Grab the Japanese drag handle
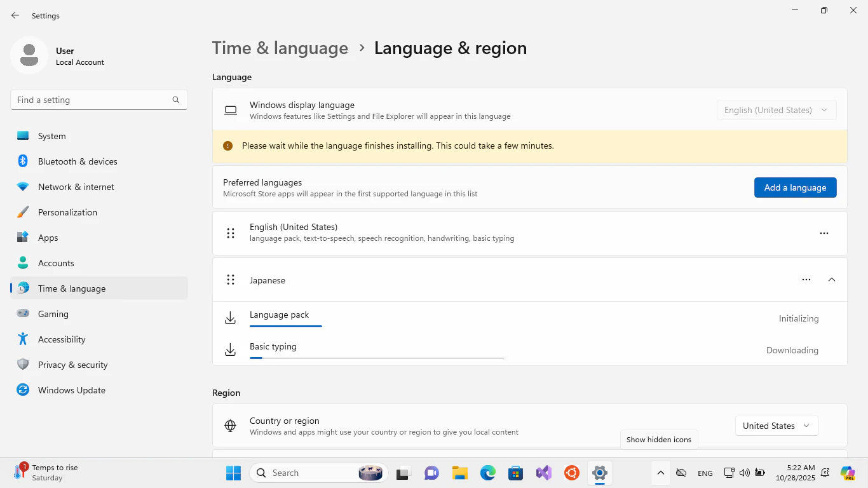 click(231, 280)
